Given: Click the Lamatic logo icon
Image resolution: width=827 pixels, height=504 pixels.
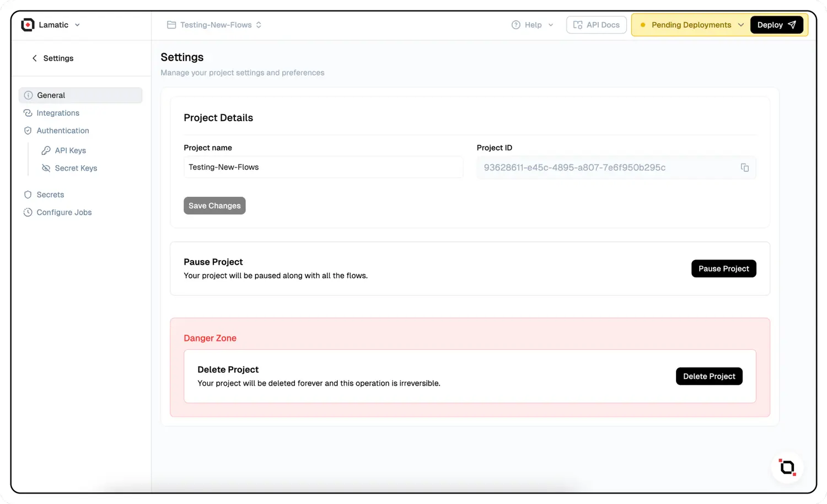Looking at the screenshot, I should pos(28,25).
